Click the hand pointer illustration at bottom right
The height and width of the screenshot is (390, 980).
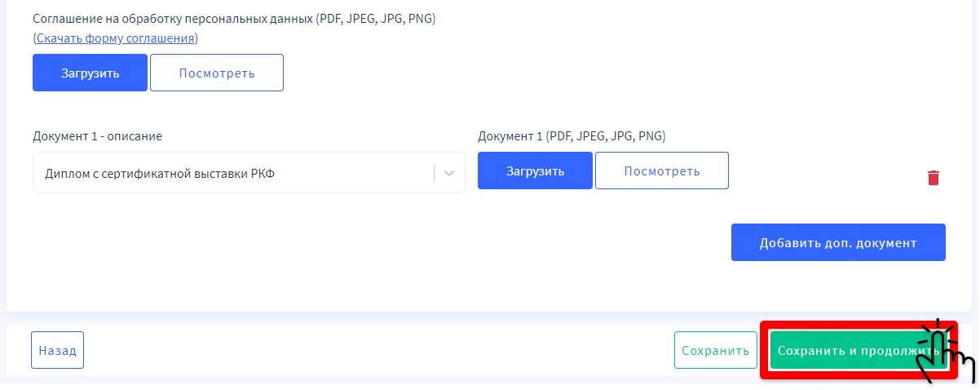click(x=947, y=353)
